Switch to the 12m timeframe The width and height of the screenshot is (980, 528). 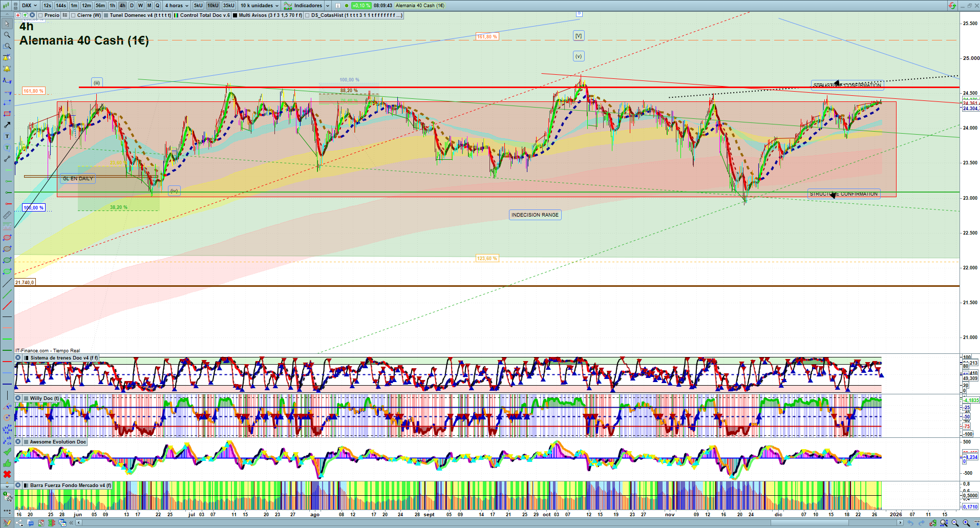click(x=86, y=6)
